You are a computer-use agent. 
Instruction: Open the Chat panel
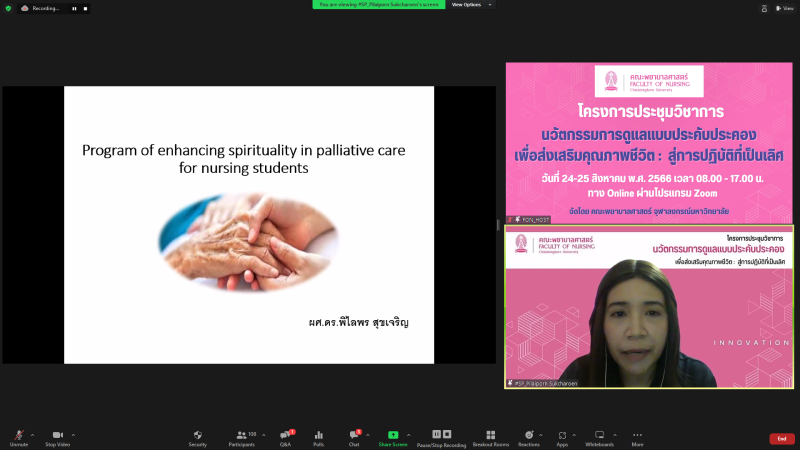354,436
